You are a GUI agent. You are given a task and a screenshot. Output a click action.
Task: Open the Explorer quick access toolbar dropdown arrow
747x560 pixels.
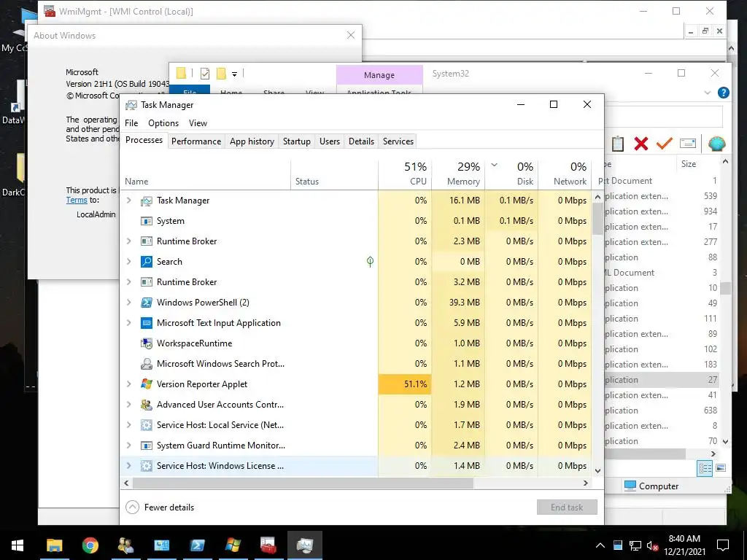[x=234, y=74]
